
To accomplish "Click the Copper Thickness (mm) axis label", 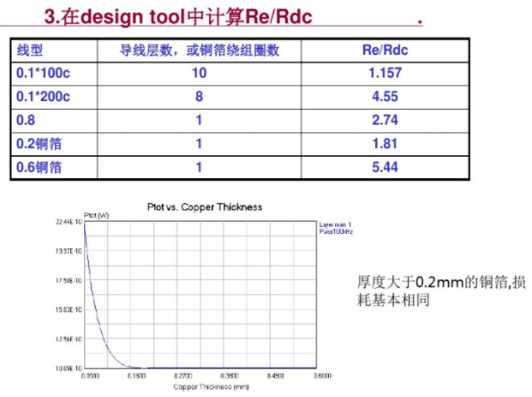I will 204,387.
